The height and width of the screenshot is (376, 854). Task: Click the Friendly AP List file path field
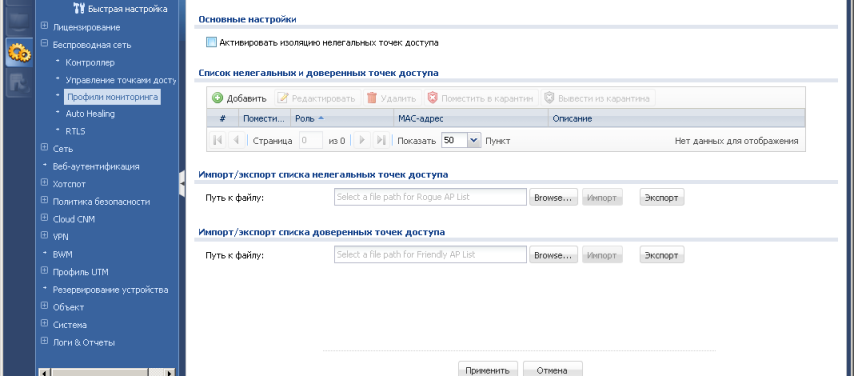pos(430,254)
